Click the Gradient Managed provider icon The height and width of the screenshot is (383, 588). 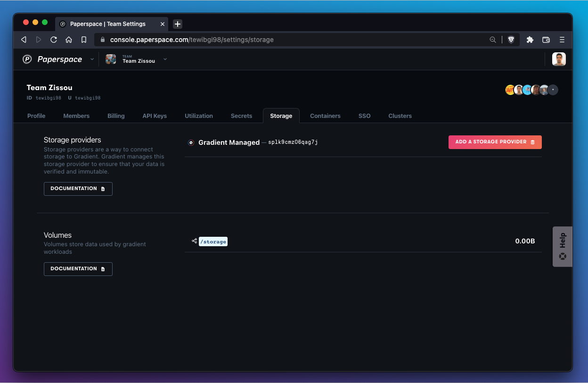click(191, 142)
